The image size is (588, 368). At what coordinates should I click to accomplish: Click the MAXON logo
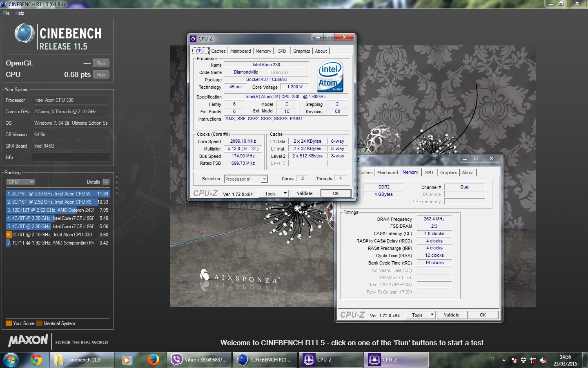pyautogui.click(x=28, y=340)
